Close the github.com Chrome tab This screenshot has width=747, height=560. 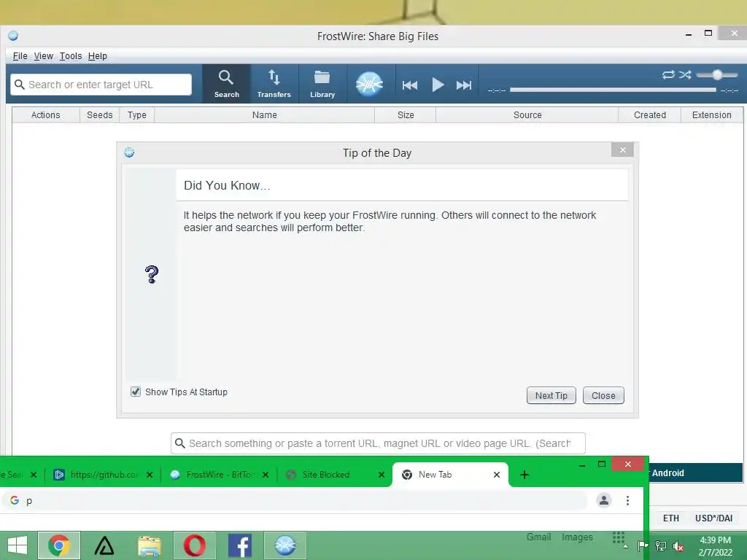(150, 474)
